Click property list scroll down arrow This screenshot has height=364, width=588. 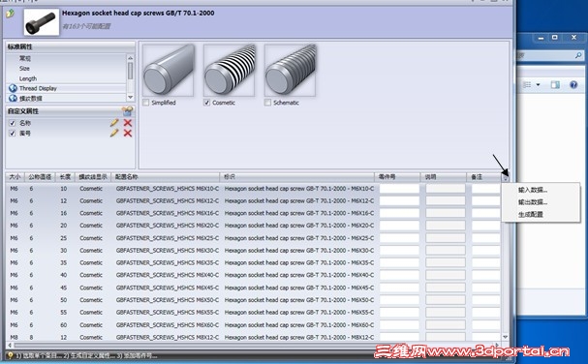click(130, 98)
